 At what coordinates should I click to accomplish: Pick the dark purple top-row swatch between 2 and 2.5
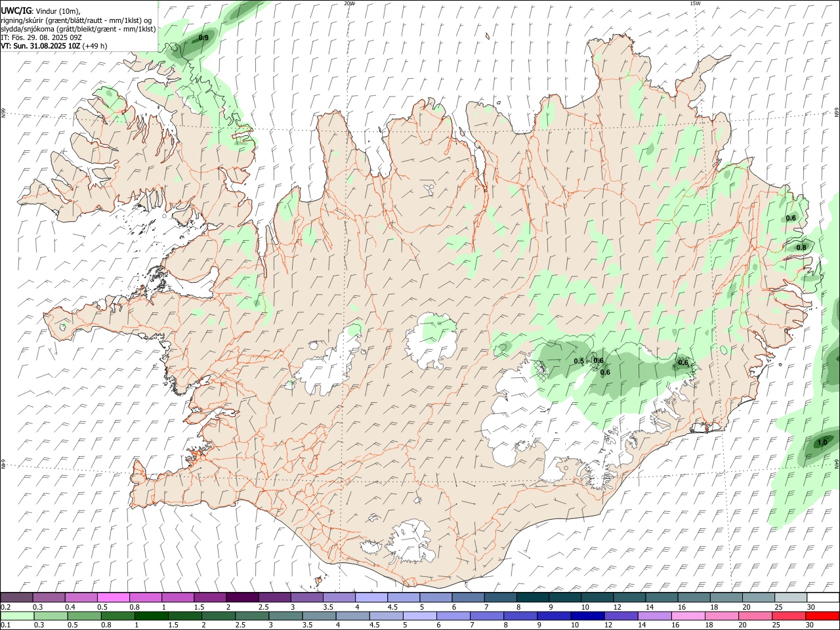point(241,597)
